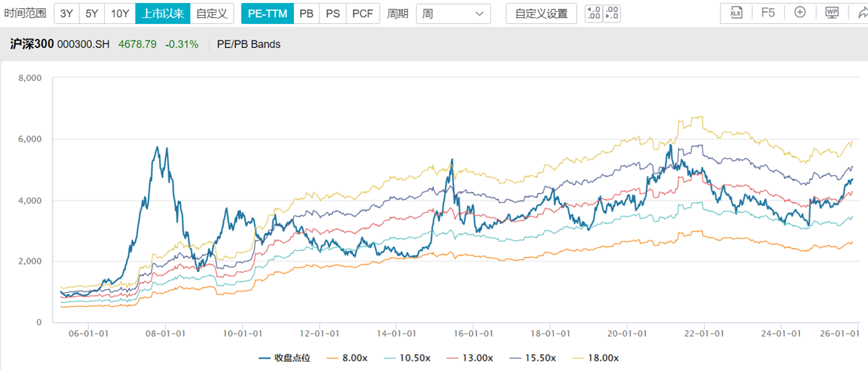Image resolution: width=868 pixels, height=370 pixels.
Task: Hide the 8.00x band series
Action: pyautogui.click(x=342, y=358)
